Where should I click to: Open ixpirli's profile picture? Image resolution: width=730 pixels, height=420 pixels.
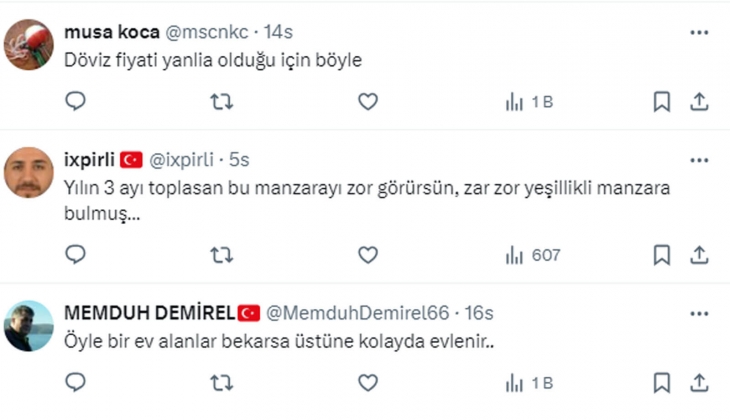tap(29, 172)
